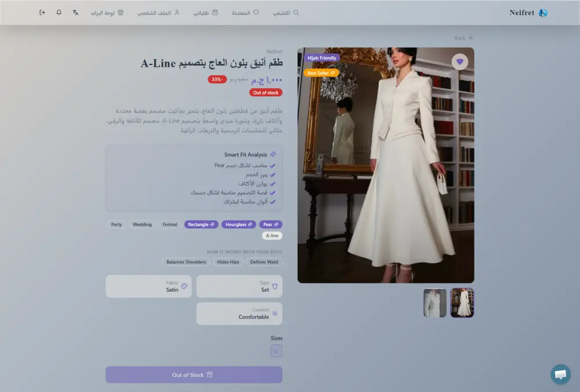
Task: Click the Neifret logo text
Action: coord(521,13)
